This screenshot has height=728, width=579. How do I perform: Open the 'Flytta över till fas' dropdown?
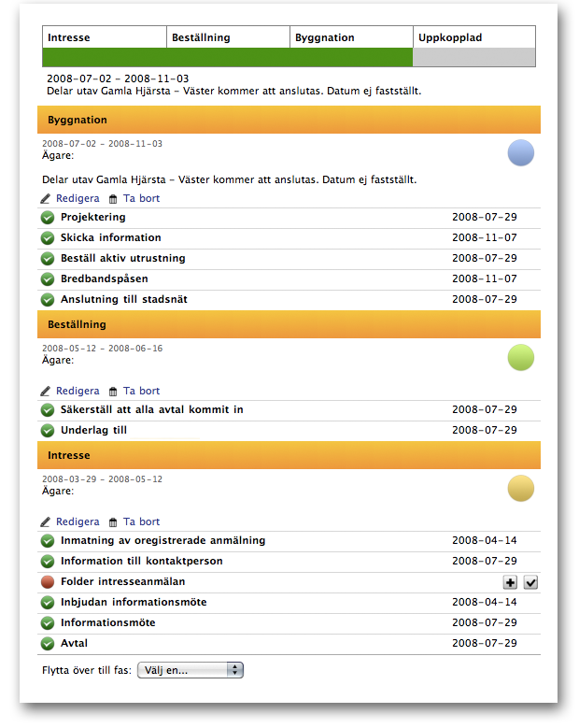coord(190,670)
